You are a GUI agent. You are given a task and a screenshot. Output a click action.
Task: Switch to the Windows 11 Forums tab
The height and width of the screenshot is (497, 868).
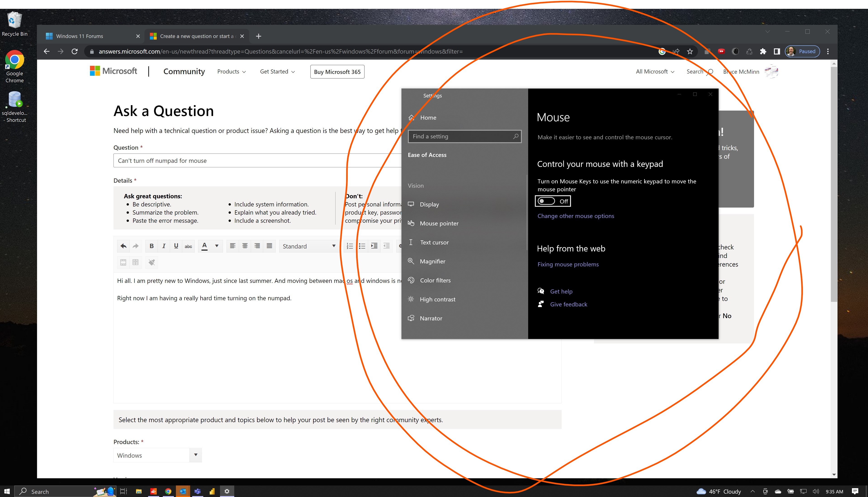click(80, 36)
